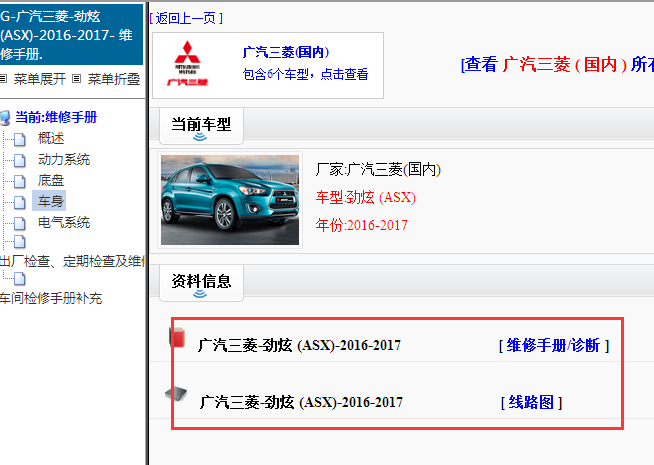Screen dimensions: 654x465
Task: Select 当前:维修手册 tree root
Action: [x=56, y=117]
